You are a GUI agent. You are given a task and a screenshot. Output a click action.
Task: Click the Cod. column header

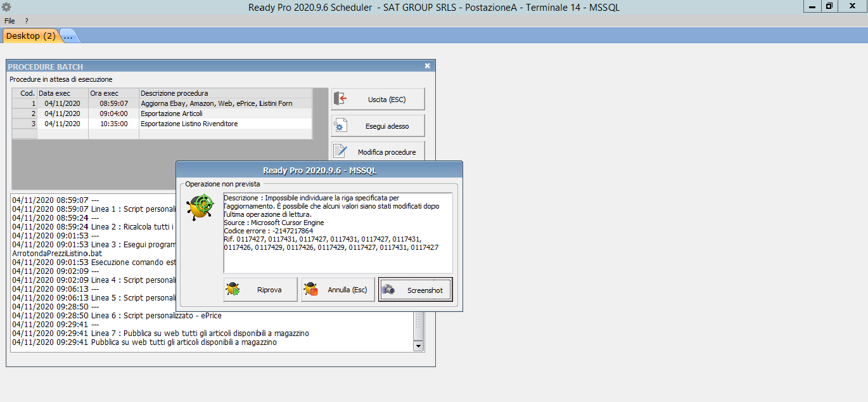point(25,93)
